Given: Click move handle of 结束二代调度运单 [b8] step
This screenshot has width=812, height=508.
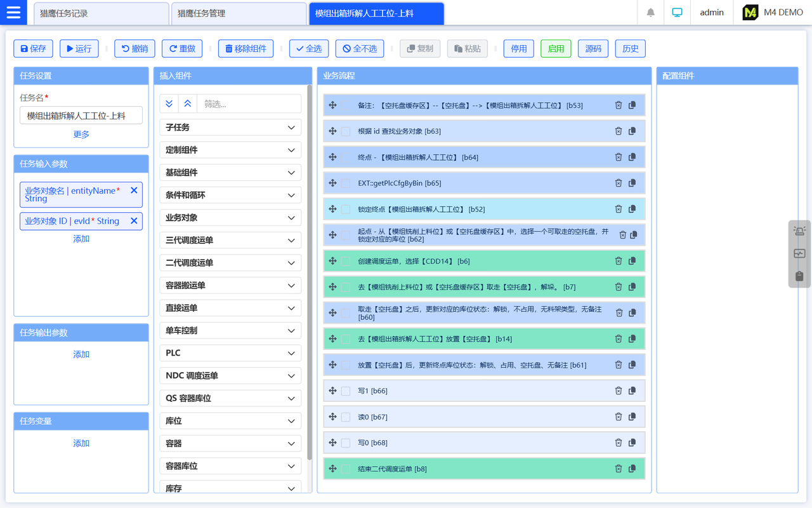Looking at the screenshot, I should pyautogui.click(x=332, y=469).
